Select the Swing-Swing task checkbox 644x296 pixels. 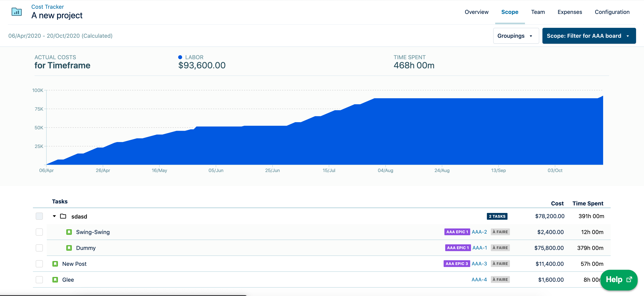pos(39,232)
